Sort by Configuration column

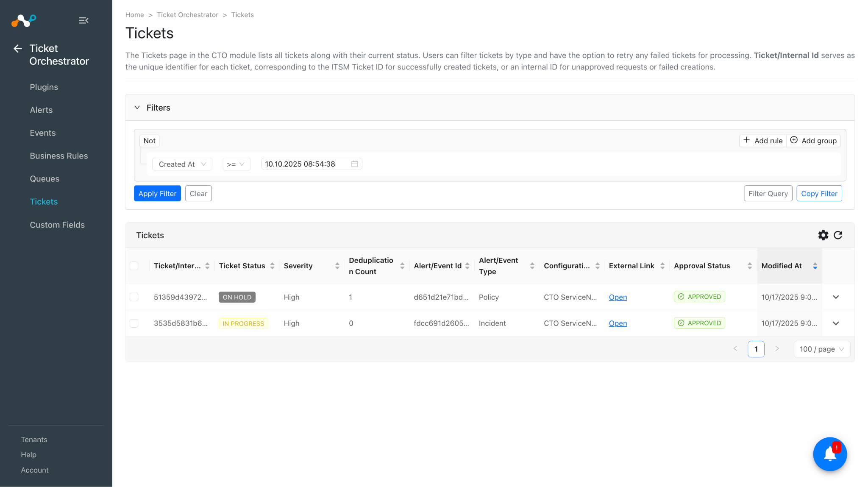pos(598,266)
